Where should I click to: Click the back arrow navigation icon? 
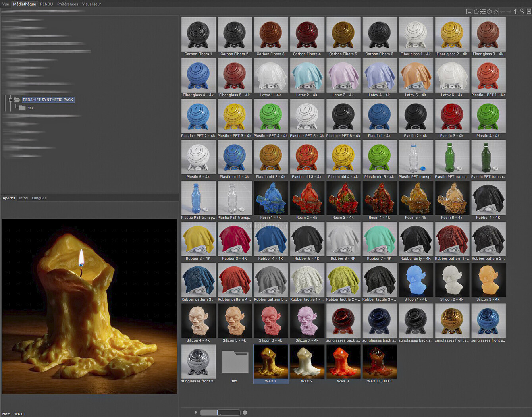click(x=503, y=12)
